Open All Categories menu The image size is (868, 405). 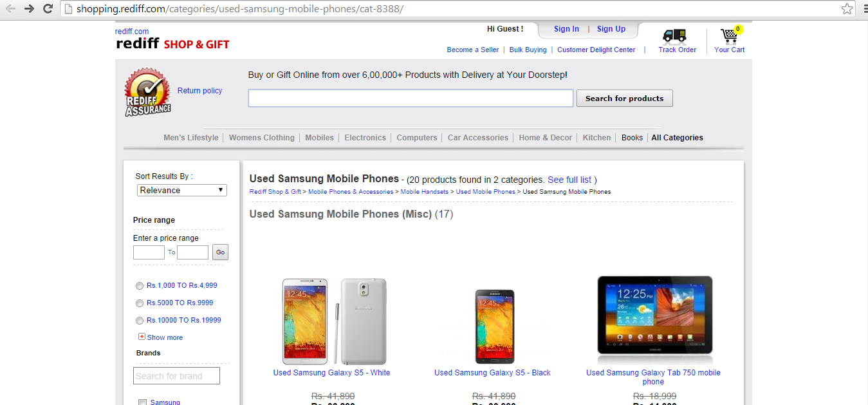pyautogui.click(x=677, y=138)
